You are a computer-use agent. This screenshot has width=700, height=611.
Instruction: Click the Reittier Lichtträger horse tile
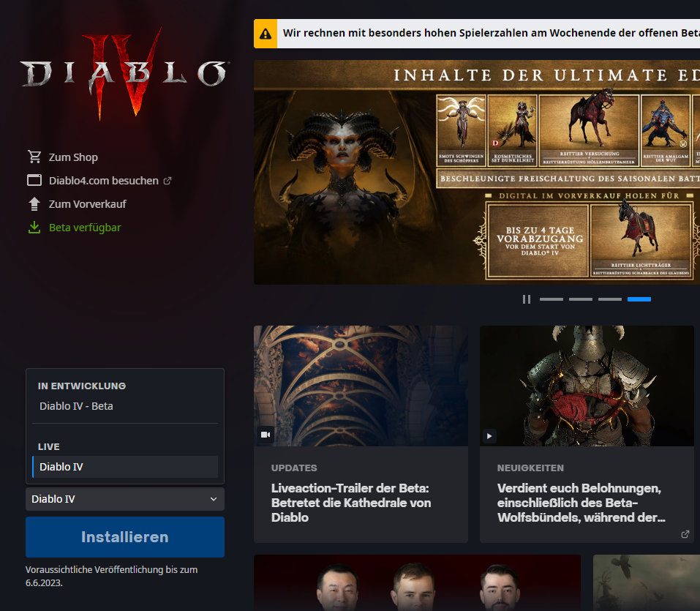(641, 240)
